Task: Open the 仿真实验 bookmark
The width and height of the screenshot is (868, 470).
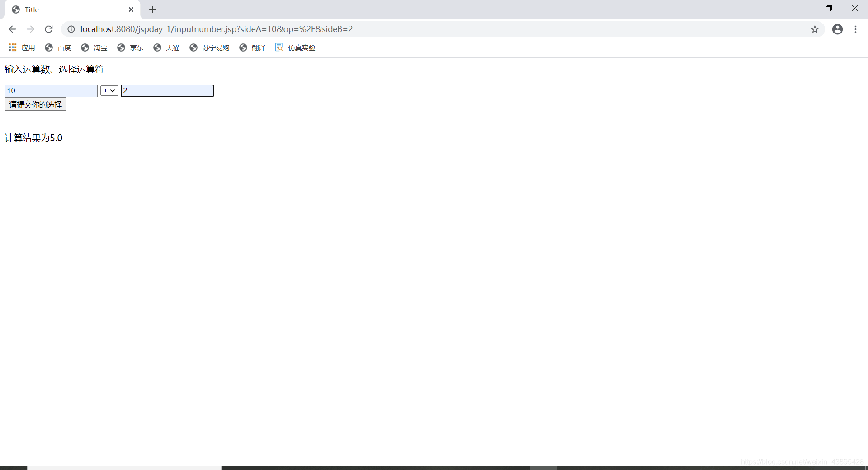Action: (295, 47)
